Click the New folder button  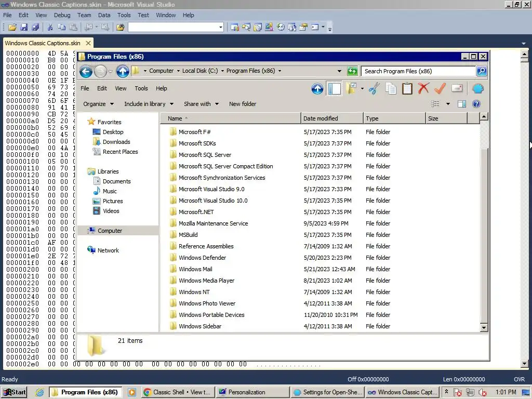[243, 104]
